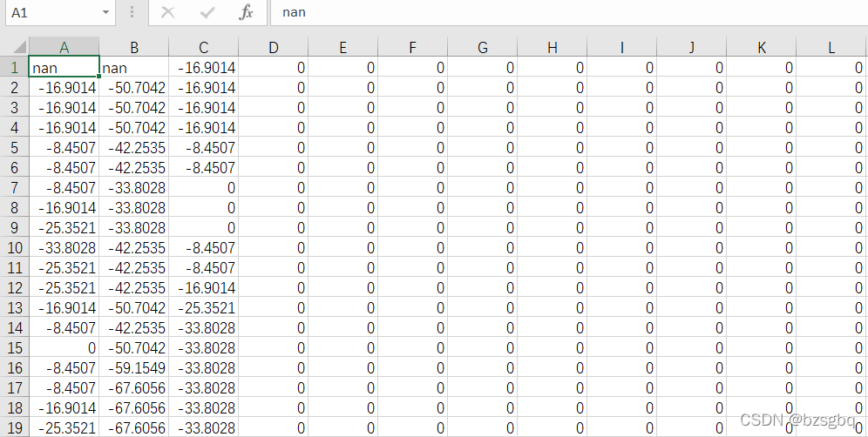Screen dimensions: 868x437
Task: Click cell A7 with -8.4507
Action: [x=64, y=187]
